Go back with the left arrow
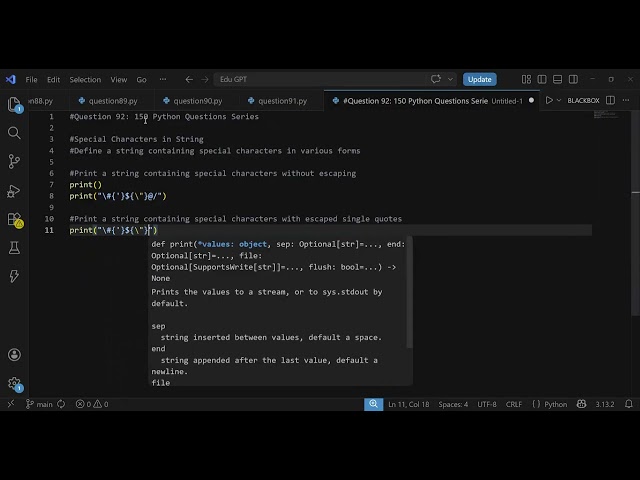This screenshot has width=640, height=480. tap(189, 79)
